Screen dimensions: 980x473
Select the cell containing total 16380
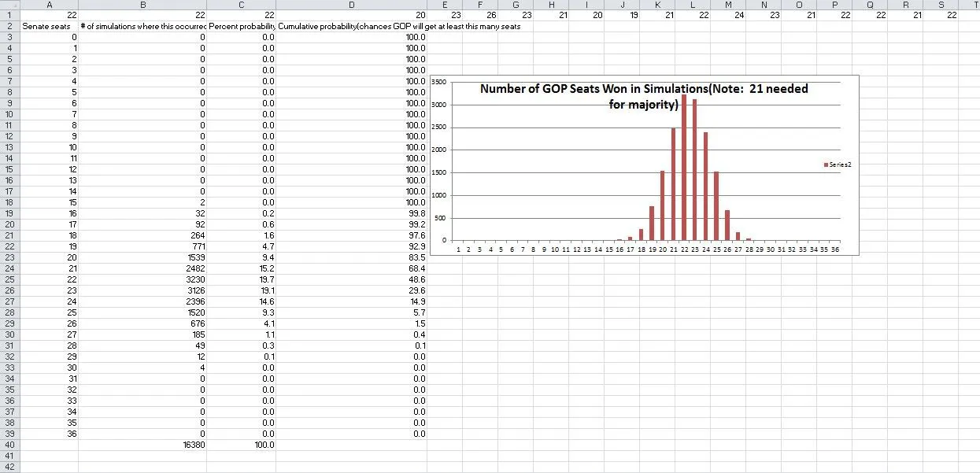[142, 445]
